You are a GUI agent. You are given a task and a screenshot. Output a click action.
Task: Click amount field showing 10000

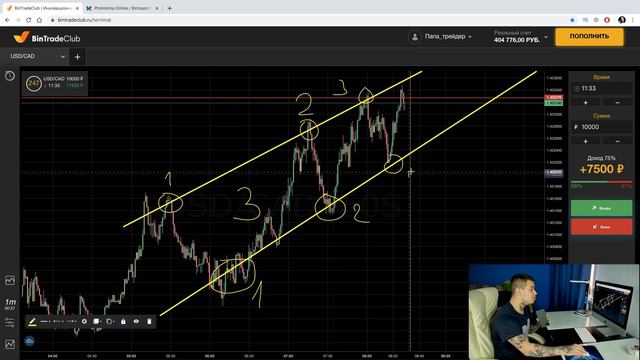tap(601, 127)
